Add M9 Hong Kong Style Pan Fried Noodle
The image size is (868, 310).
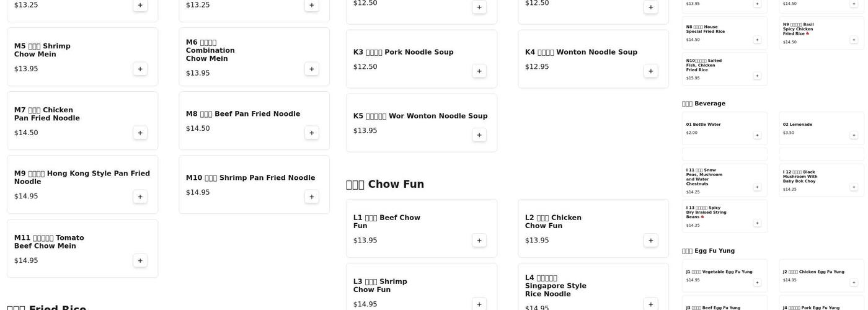(x=140, y=197)
